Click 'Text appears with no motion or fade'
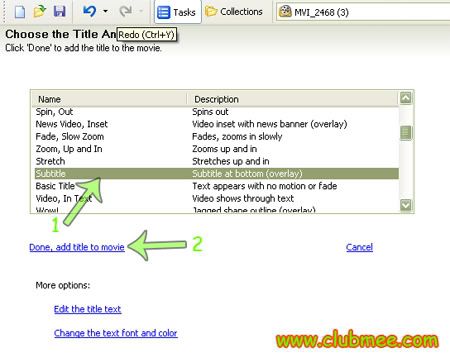The height and width of the screenshot is (362, 450). click(x=264, y=186)
